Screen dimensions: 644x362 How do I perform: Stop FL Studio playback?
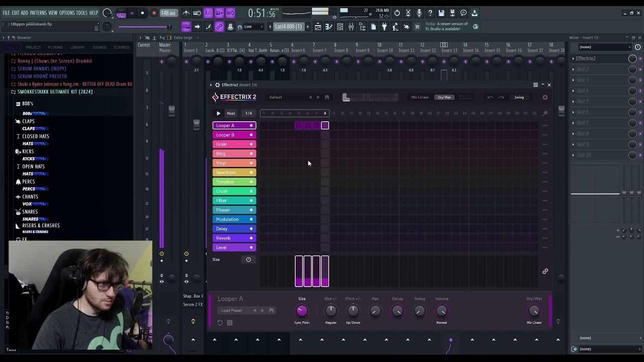[x=142, y=13]
